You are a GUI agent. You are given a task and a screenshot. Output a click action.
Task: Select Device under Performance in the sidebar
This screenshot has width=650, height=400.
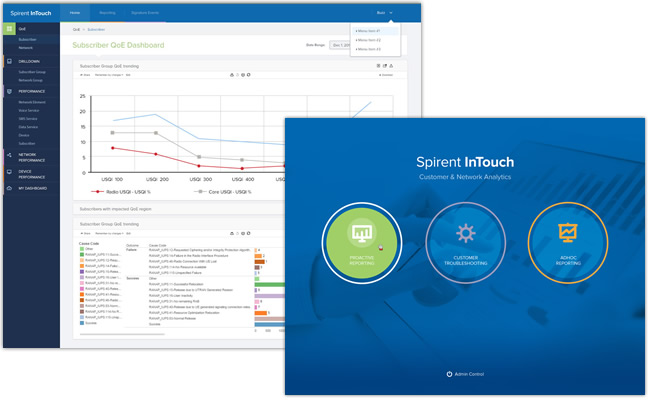[24, 135]
